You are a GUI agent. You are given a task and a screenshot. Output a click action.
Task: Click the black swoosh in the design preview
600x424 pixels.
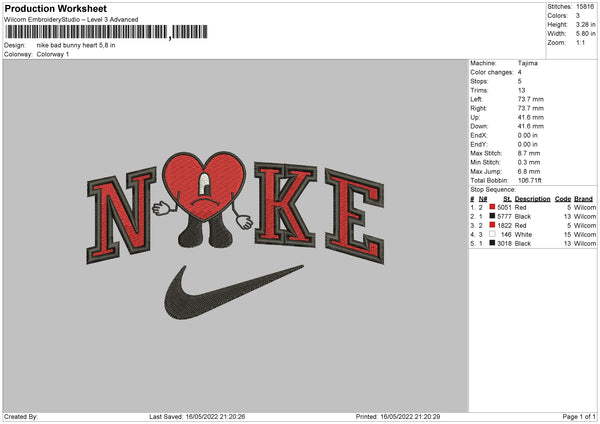[233, 292]
